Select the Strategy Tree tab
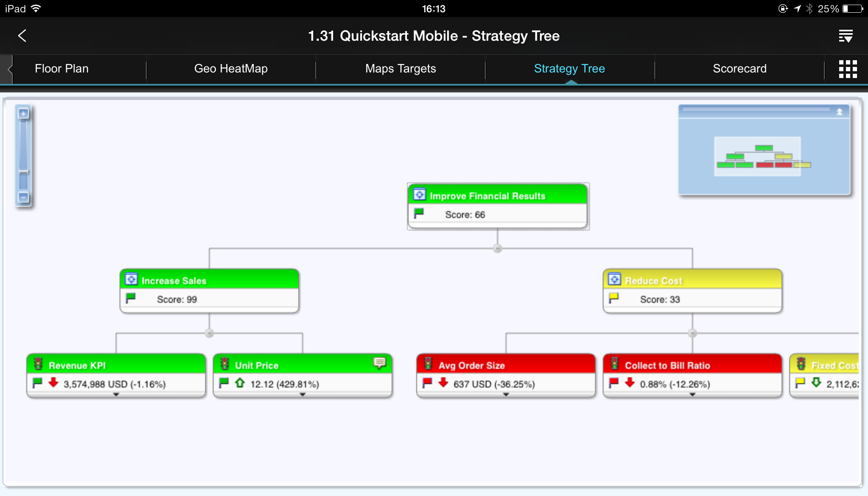This screenshot has height=496, width=868. point(569,69)
